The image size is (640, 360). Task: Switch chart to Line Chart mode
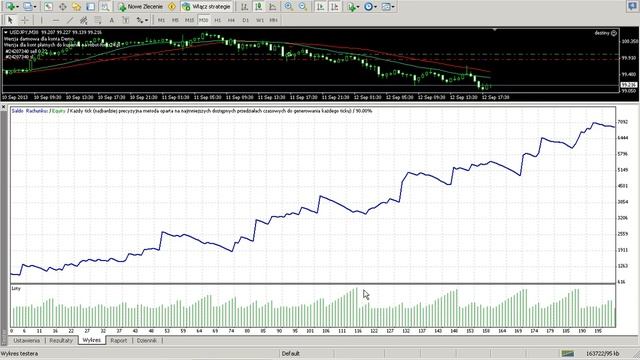[x=272, y=7]
